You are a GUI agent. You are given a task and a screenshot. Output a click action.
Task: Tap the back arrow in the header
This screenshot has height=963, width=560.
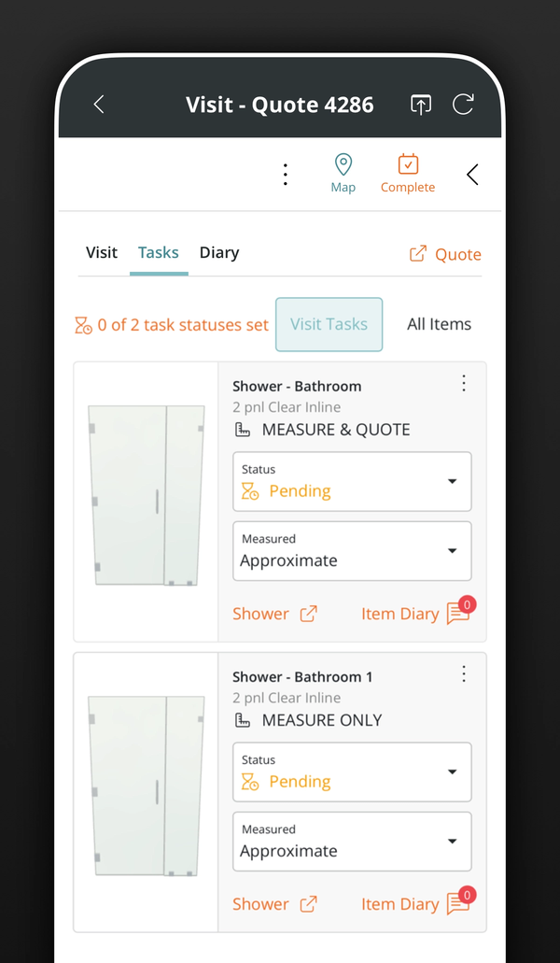(99, 105)
